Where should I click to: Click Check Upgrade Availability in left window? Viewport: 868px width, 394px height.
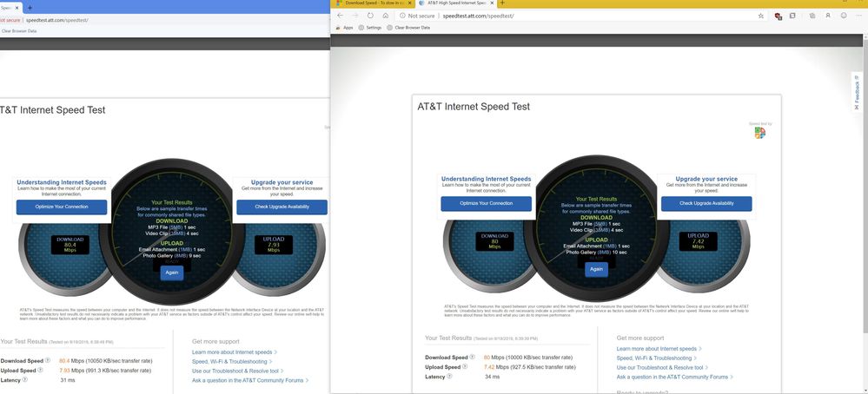pos(282,207)
